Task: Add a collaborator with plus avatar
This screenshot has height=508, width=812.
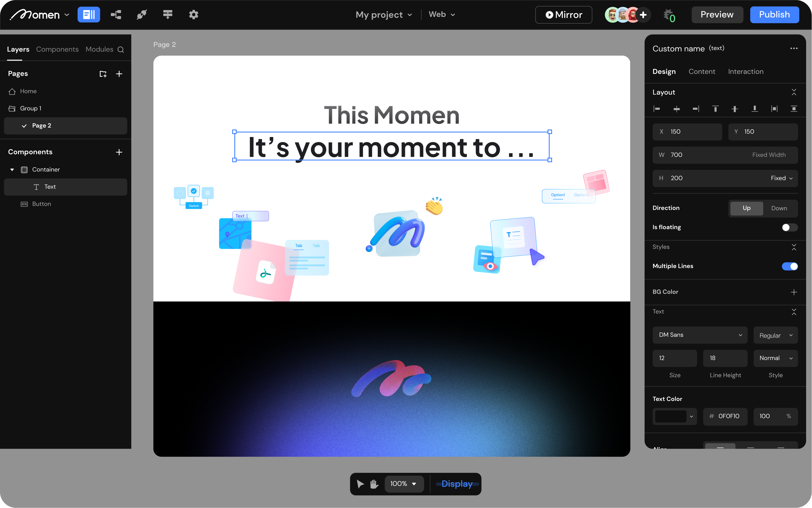Action: (x=643, y=15)
